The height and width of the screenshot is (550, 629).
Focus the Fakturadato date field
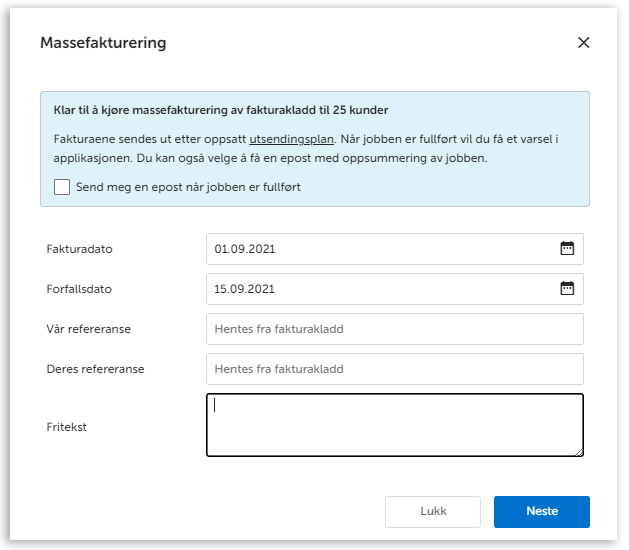(380, 249)
